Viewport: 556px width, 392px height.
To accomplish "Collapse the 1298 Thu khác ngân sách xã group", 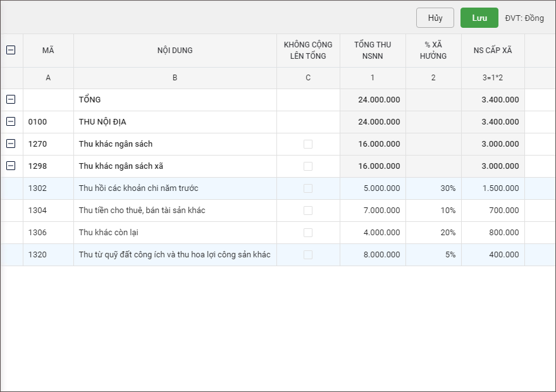I will (x=11, y=166).
